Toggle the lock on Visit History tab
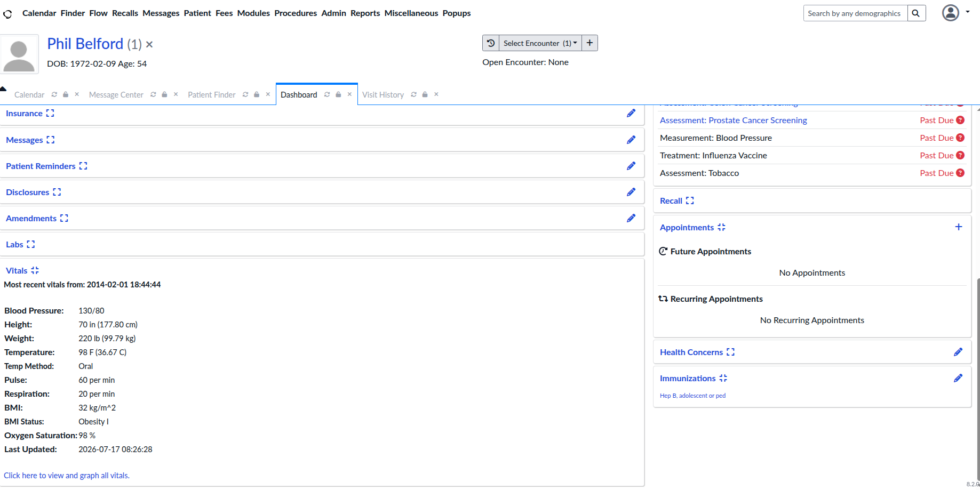The image size is (980, 490). [425, 94]
